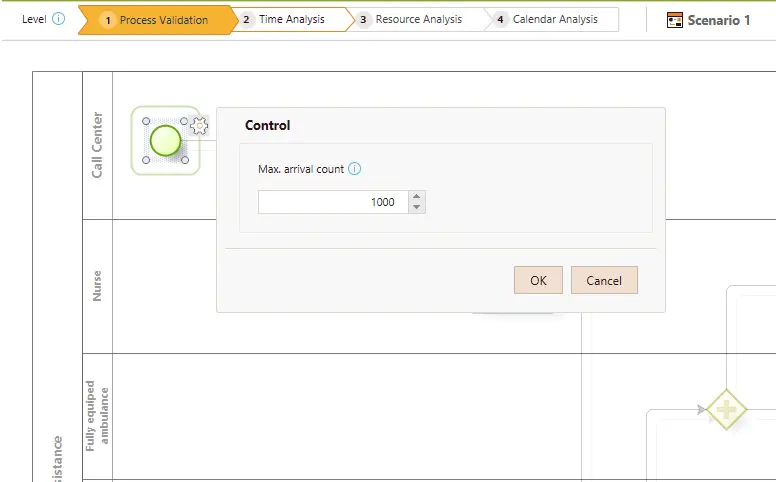
Task: Confirm the Control dialog with OK
Action: [x=538, y=280]
